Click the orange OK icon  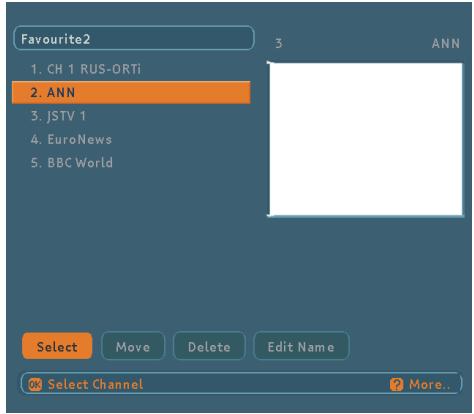click(x=35, y=384)
